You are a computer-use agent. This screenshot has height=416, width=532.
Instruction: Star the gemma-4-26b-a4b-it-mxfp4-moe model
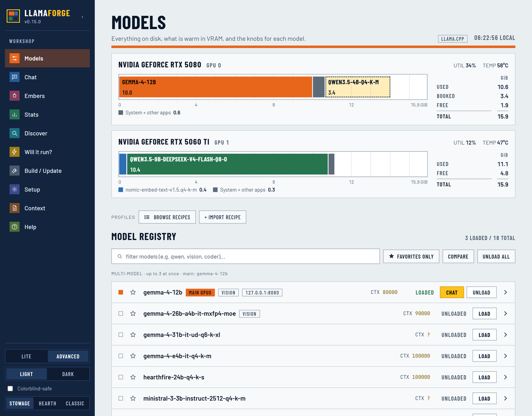pyautogui.click(x=133, y=314)
